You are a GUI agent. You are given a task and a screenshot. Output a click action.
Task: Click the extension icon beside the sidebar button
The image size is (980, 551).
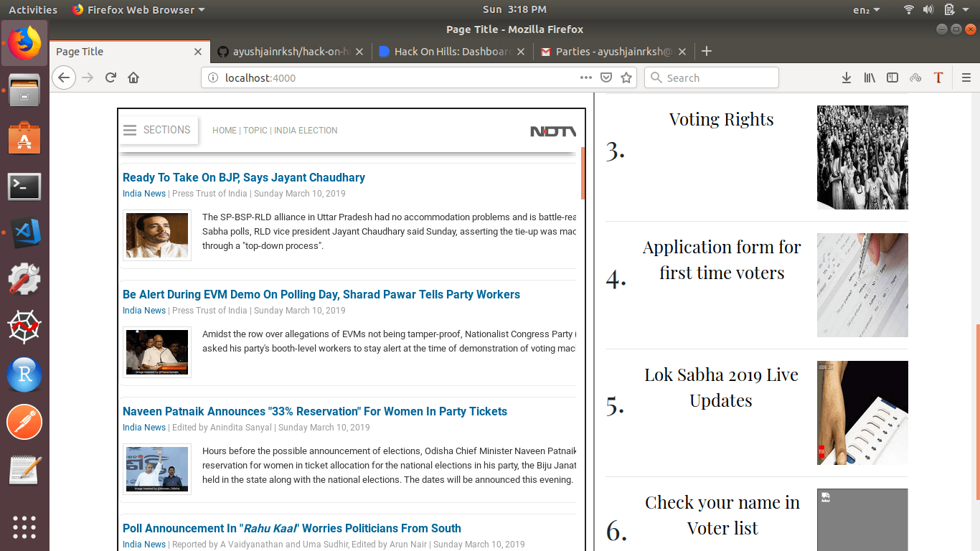[915, 77]
